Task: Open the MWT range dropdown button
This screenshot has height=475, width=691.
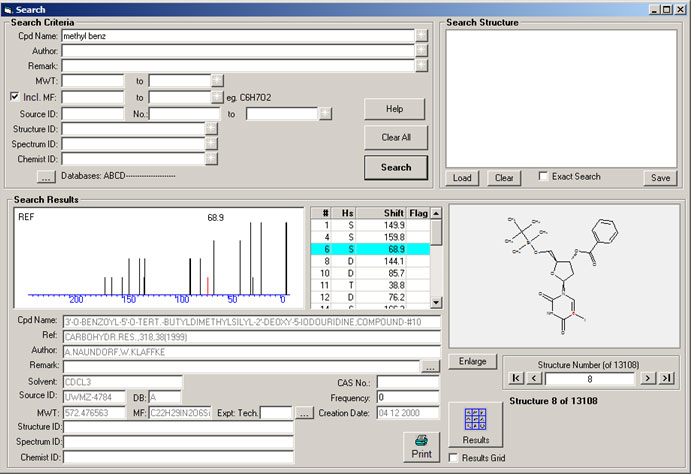Action: [217, 81]
